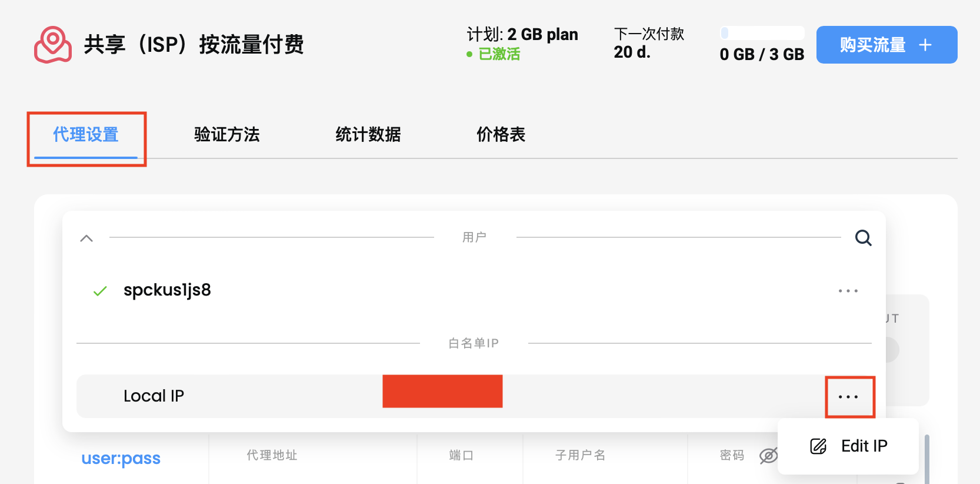Open more options for Local IP
This screenshot has width=980, height=484.
(848, 397)
